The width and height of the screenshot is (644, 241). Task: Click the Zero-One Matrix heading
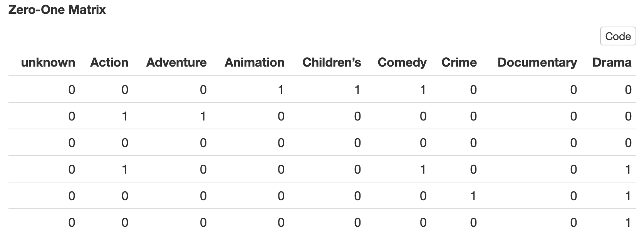[57, 10]
